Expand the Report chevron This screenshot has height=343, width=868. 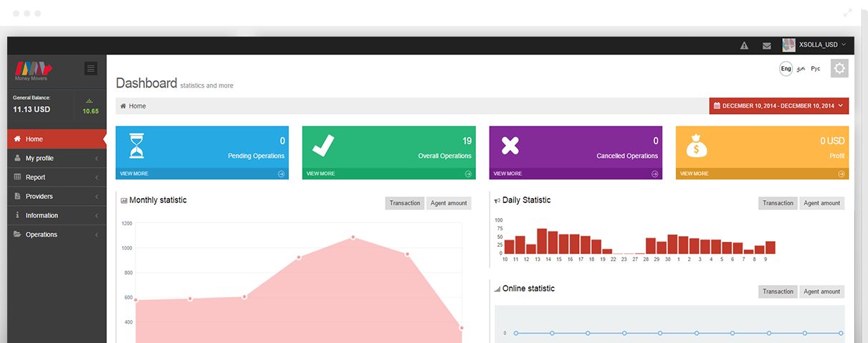coord(96,177)
